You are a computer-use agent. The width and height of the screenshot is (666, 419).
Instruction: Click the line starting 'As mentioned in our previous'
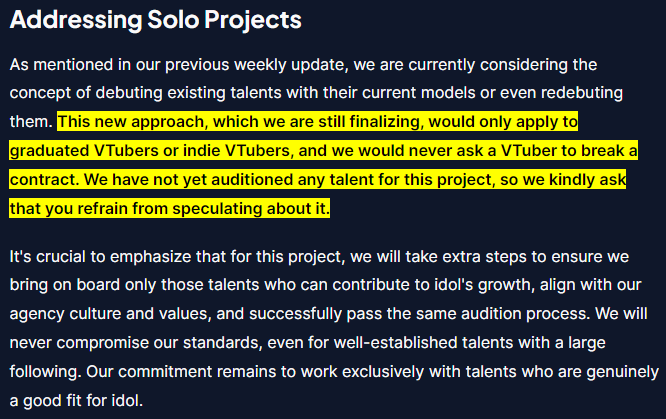(303, 65)
